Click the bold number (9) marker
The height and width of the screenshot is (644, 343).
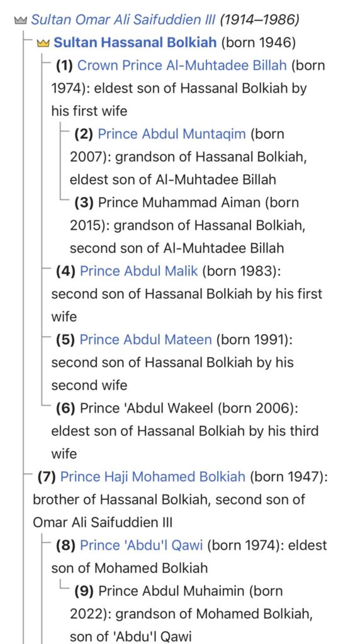84,591
